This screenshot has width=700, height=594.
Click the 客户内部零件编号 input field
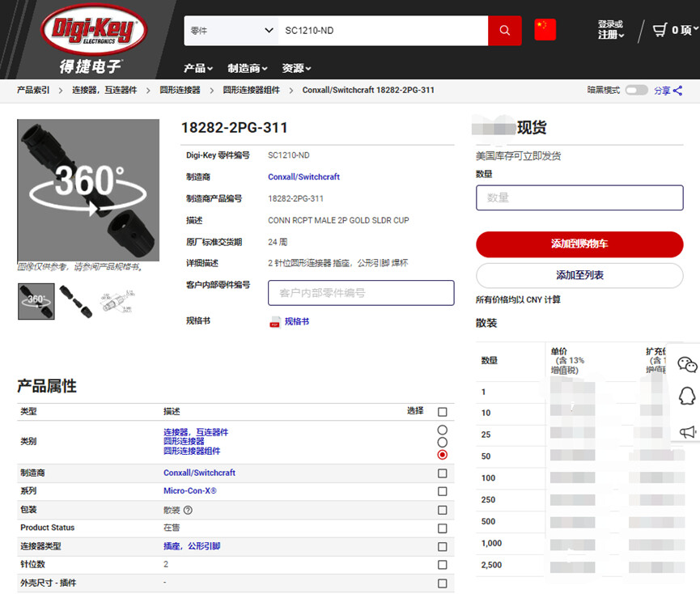(x=361, y=293)
